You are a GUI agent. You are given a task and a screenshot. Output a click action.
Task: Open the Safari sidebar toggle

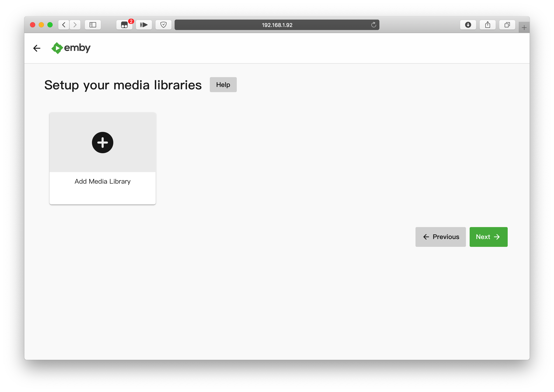pos(93,25)
